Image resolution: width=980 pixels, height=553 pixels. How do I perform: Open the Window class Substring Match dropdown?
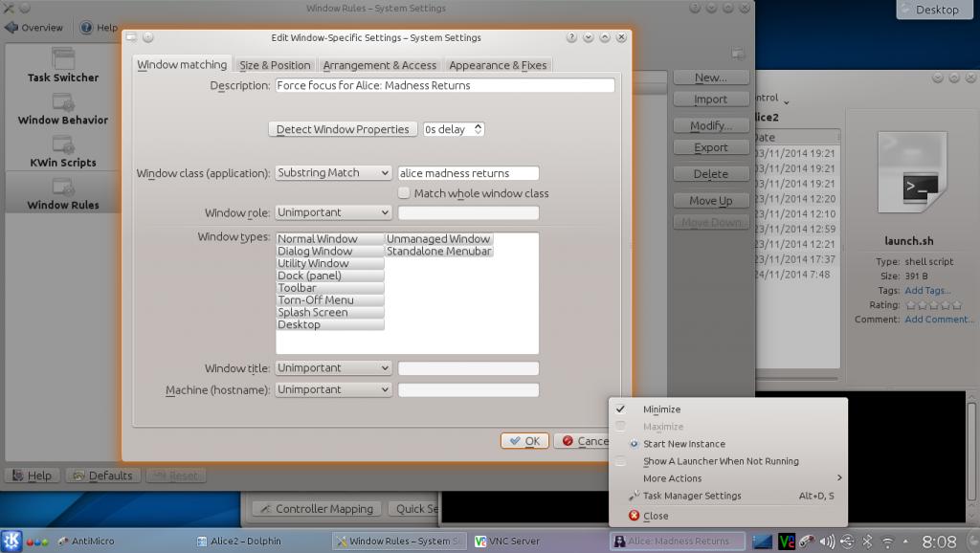pos(333,173)
